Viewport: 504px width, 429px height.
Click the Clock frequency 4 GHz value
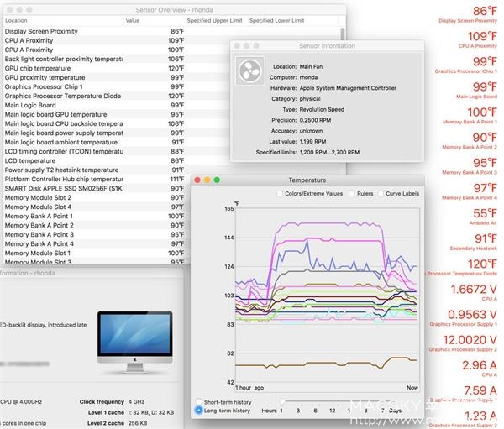(136, 402)
